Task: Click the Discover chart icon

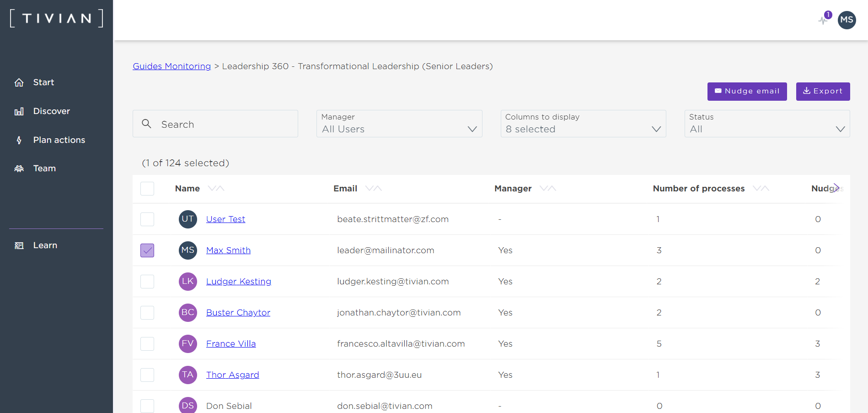Action: pyautogui.click(x=19, y=111)
